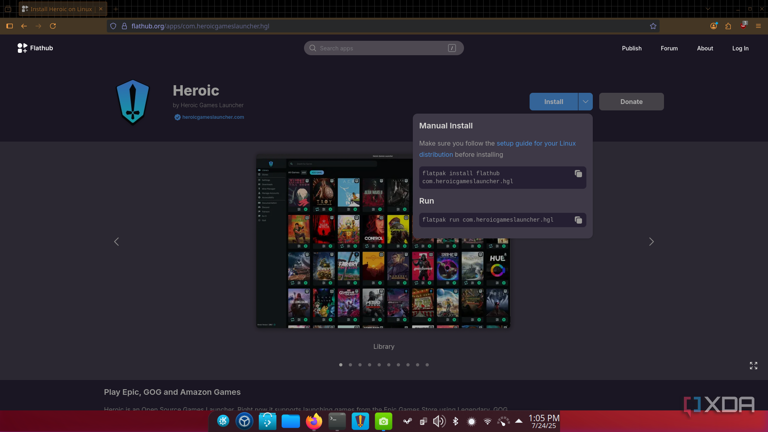Open fullscreen view of screenshot carousel
Screen dimensions: 768x432
tap(753, 366)
